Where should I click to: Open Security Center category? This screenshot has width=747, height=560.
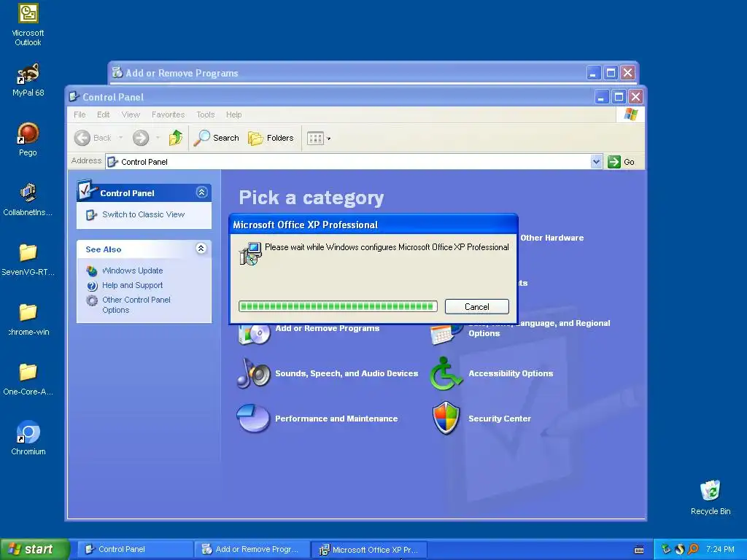(499, 419)
